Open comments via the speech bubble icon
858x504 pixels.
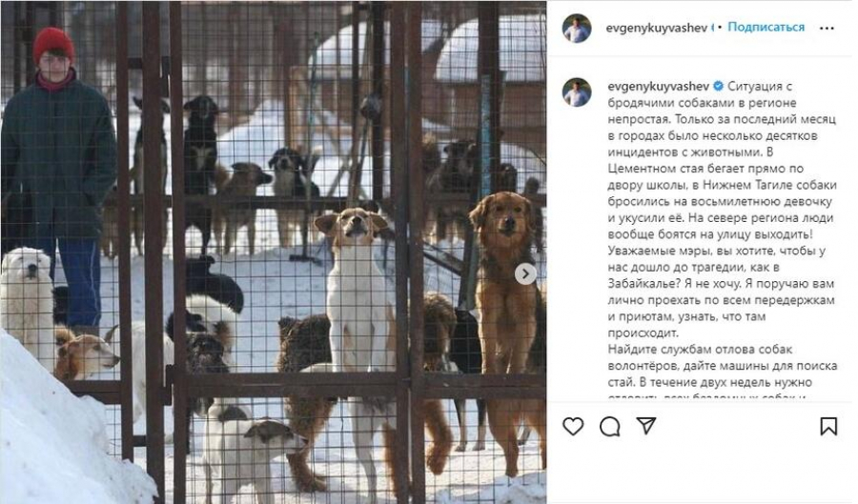point(609,427)
